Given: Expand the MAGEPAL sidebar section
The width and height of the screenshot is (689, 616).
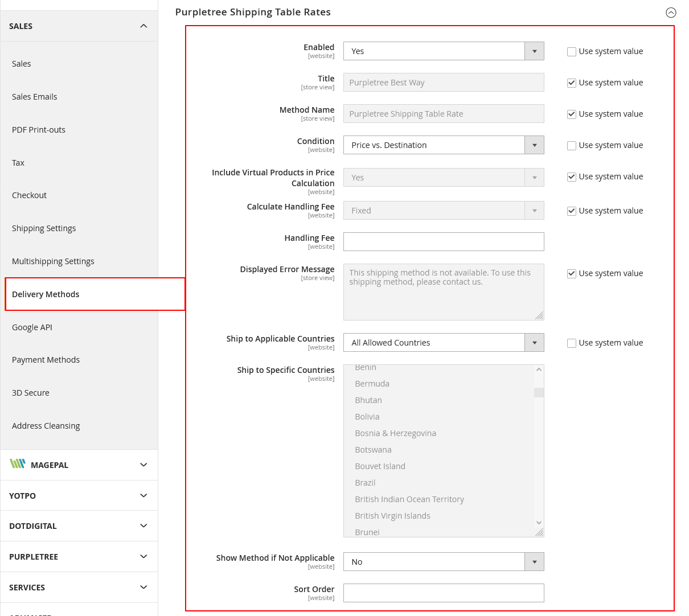Looking at the screenshot, I should (143, 465).
